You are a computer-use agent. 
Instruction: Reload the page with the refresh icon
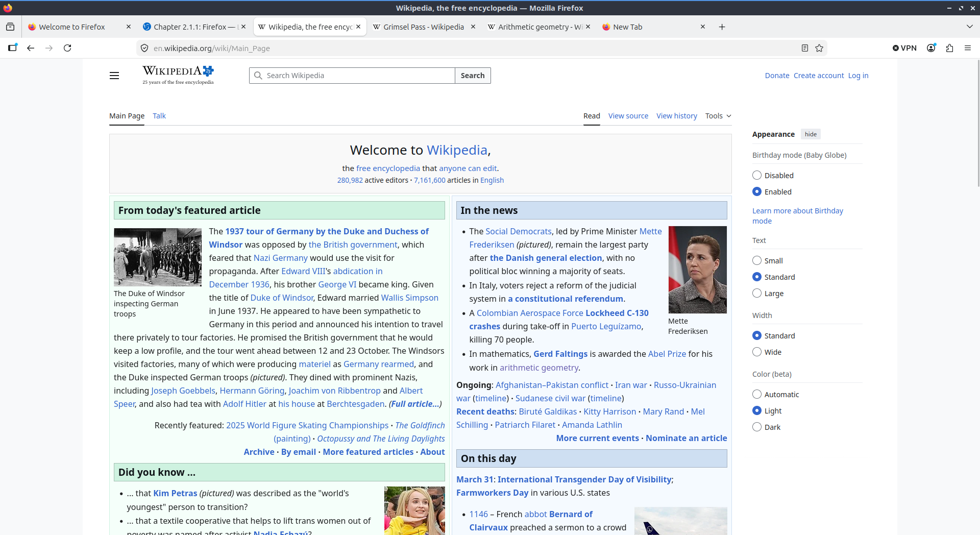click(x=67, y=48)
